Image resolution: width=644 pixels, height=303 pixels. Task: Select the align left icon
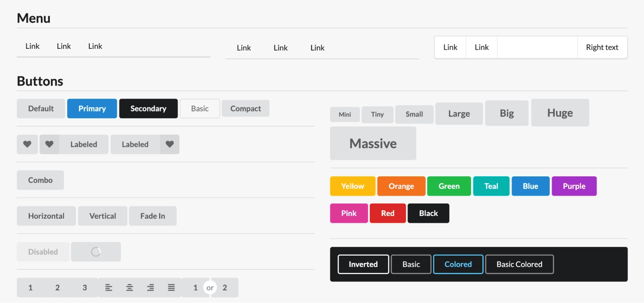coord(109,288)
